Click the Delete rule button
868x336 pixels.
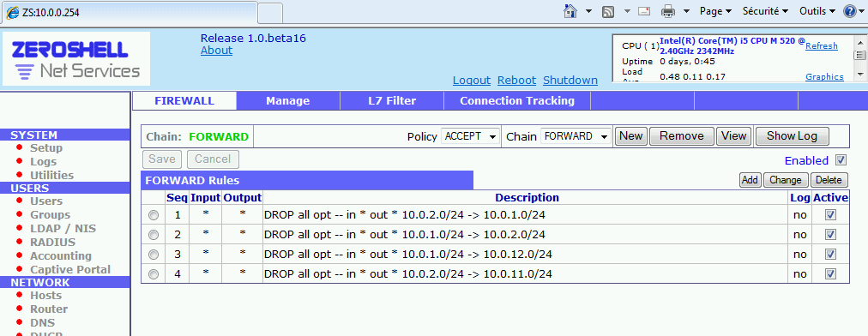[829, 180]
